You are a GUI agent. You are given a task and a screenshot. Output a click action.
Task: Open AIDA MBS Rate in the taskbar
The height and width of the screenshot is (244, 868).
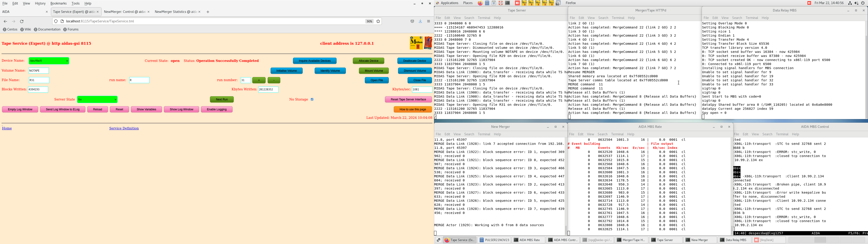[528, 240]
